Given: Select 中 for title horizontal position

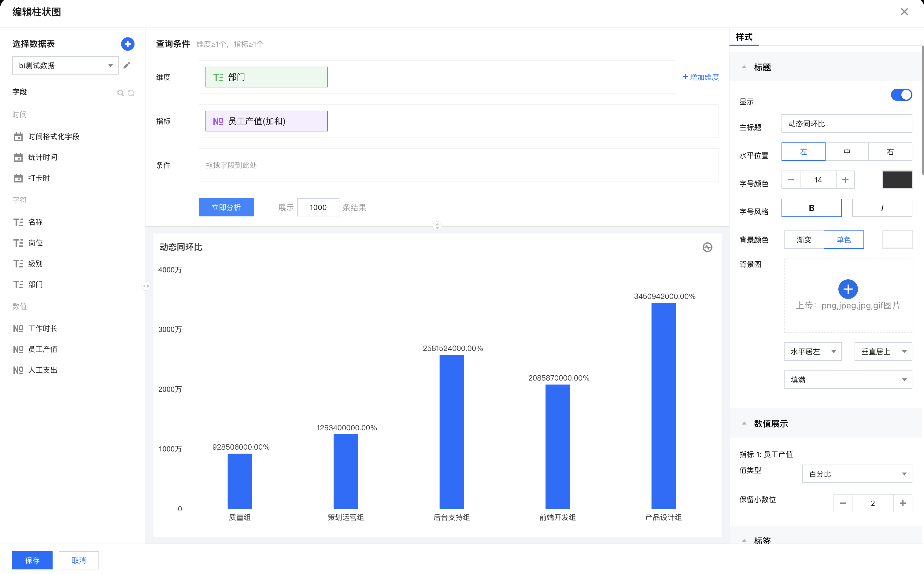Looking at the screenshot, I should [847, 152].
